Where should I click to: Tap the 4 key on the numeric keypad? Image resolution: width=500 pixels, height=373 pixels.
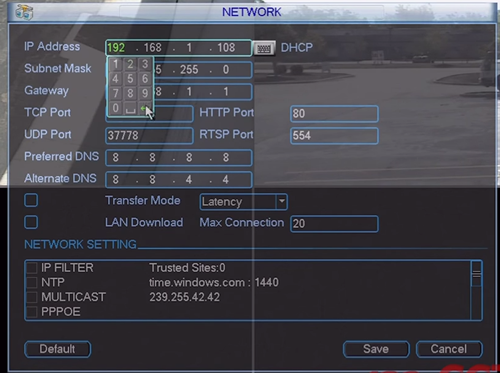click(116, 79)
